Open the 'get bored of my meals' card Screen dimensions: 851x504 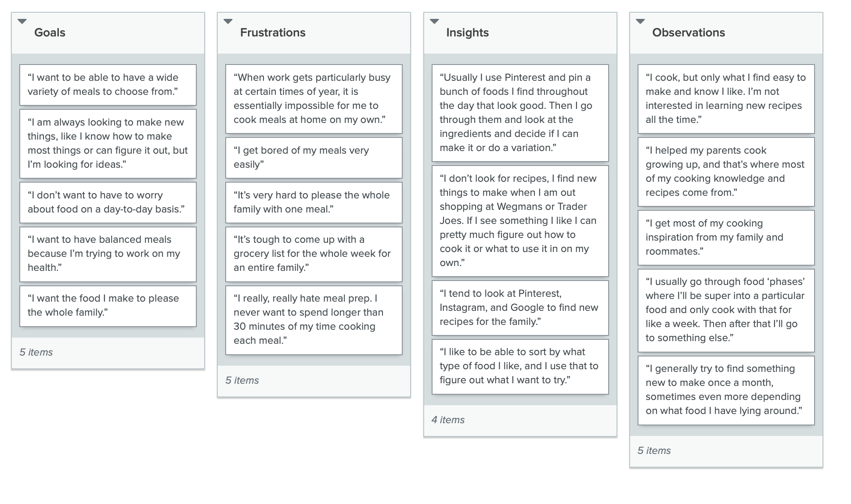point(314,158)
